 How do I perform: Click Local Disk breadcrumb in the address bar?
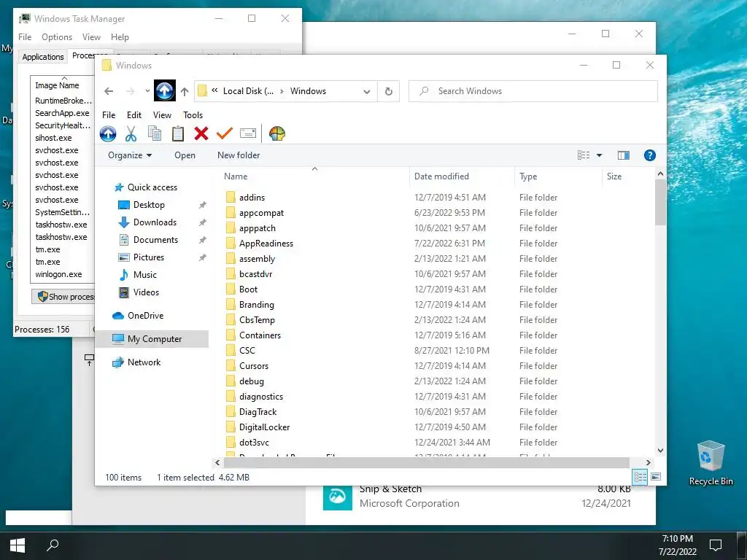248,91
